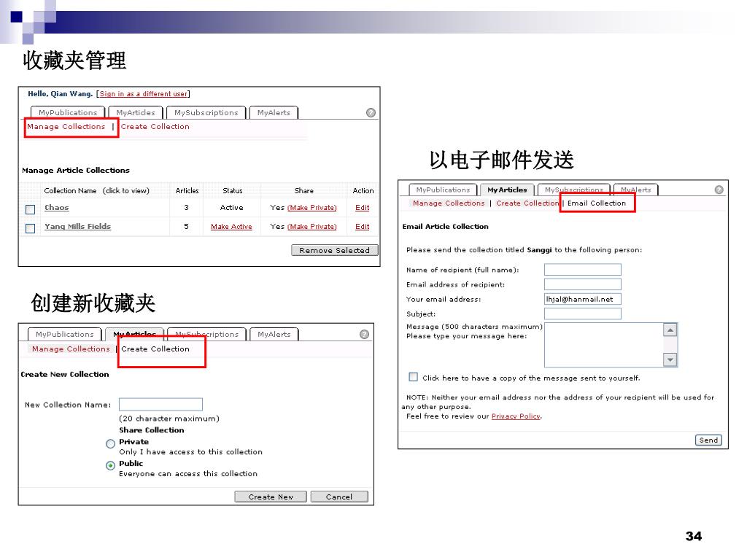Click Email Collection link
This screenshot has height=560, width=747.
click(x=597, y=203)
